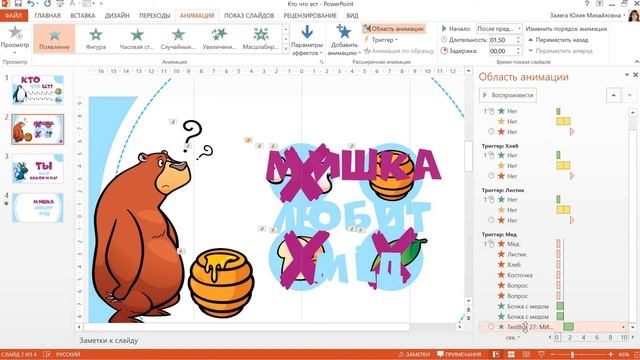Toggle the Область анимации pane button
The width and height of the screenshot is (640, 360).
tap(394, 29)
